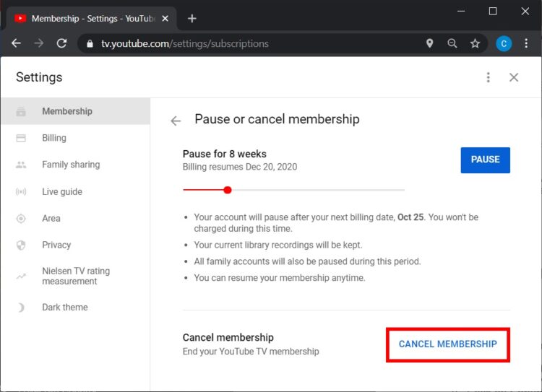Image resolution: width=542 pixels, height=392 pixels.
Task: Open Settings panel three-dot more options
Action: (488, 77)
